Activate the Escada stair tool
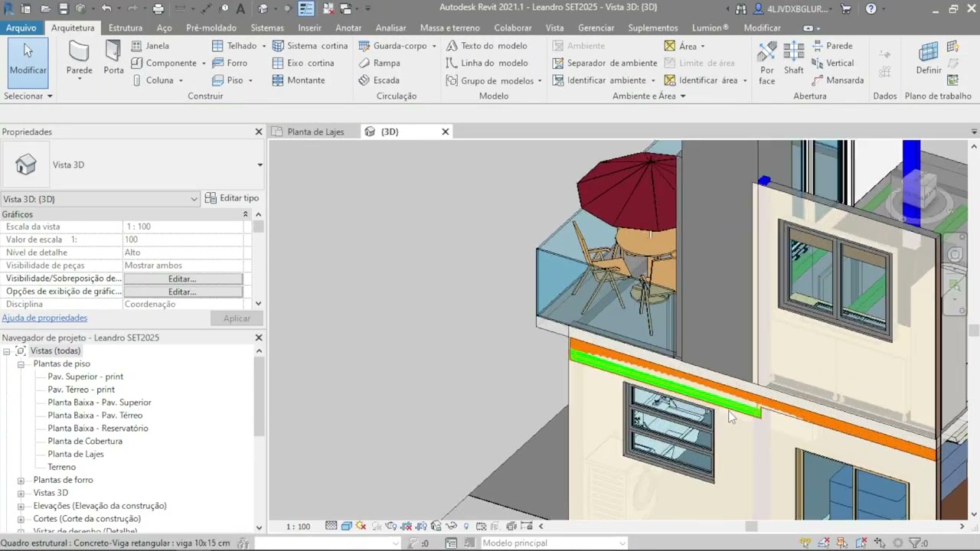The width and height of the screenshot is (980, 551). click(x=379, y=80)
